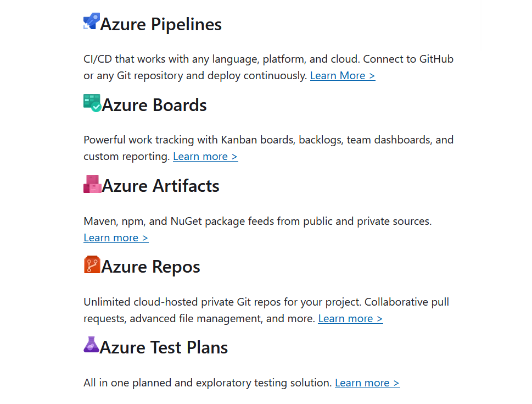Screen dimensions: 532x404
Task: Open Learn more link for Azure Artifacts
Action: point(116,238)
